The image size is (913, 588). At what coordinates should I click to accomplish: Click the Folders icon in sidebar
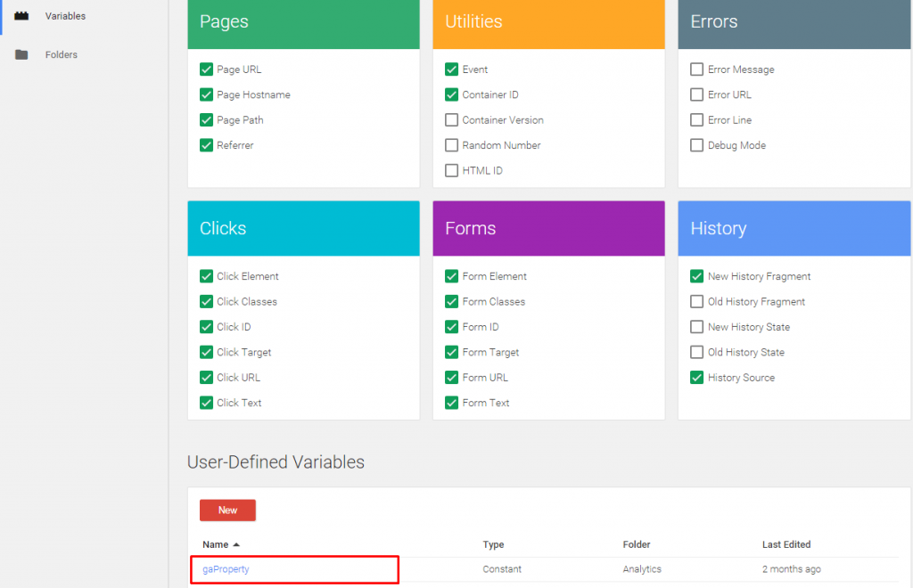point(21,55)
